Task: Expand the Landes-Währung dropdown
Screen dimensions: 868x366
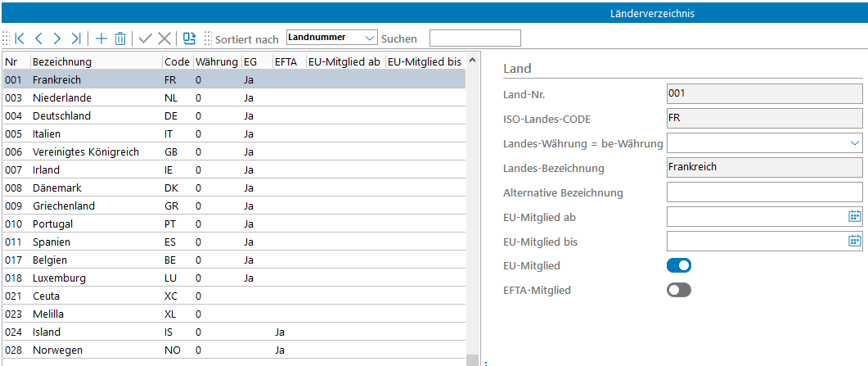Action: tap(855, 143)
